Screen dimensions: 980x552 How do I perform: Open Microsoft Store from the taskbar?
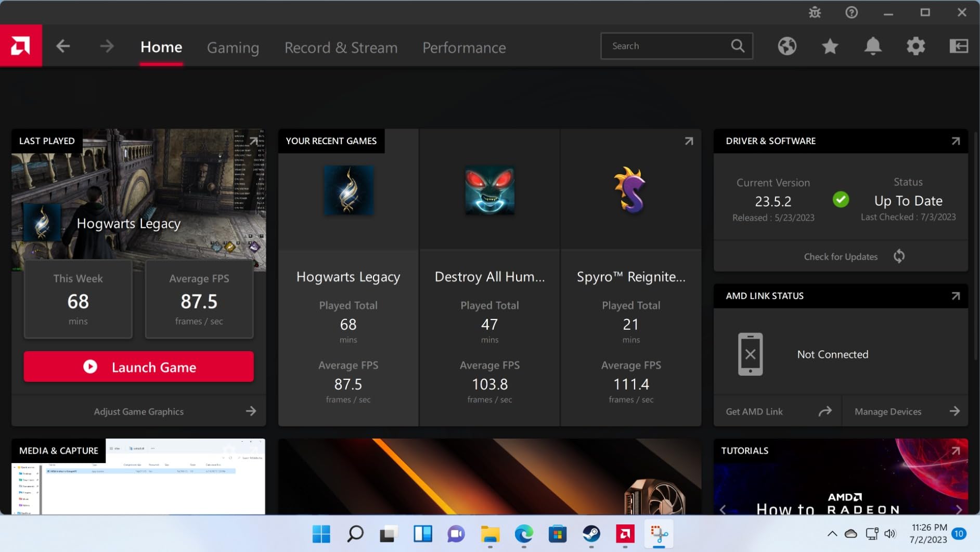pos(558,534)
